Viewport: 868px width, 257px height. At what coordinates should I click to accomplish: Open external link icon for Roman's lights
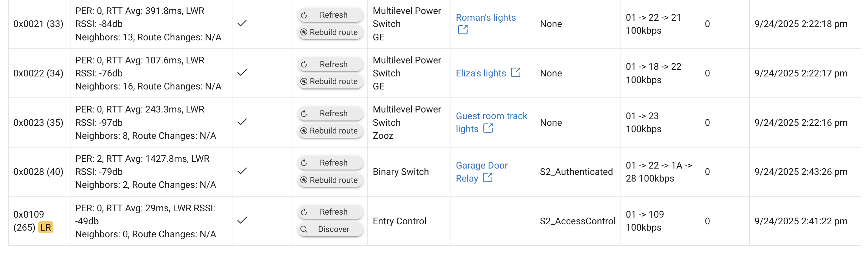pyautogui.click(x=463, y=30)
